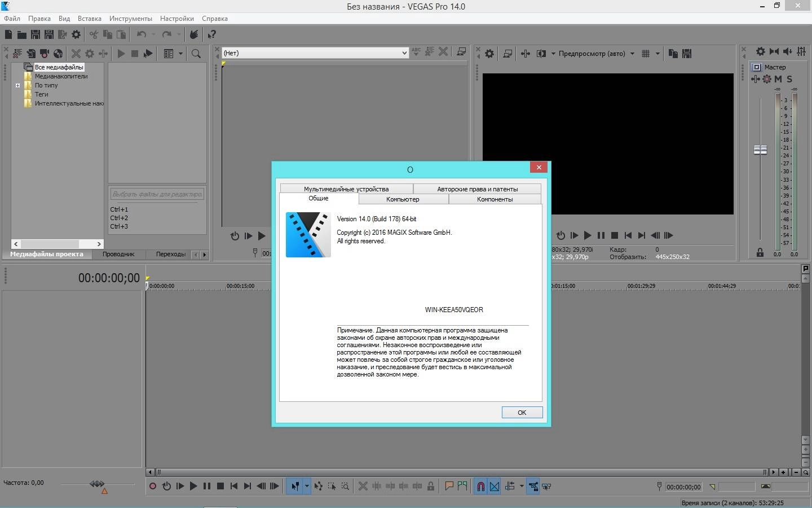Open the Файл menu
Viewport: 812px width, 508px height.
12,19
